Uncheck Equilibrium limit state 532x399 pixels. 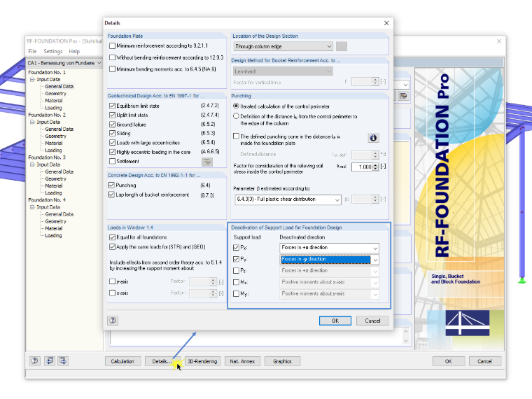pos(112,106)
